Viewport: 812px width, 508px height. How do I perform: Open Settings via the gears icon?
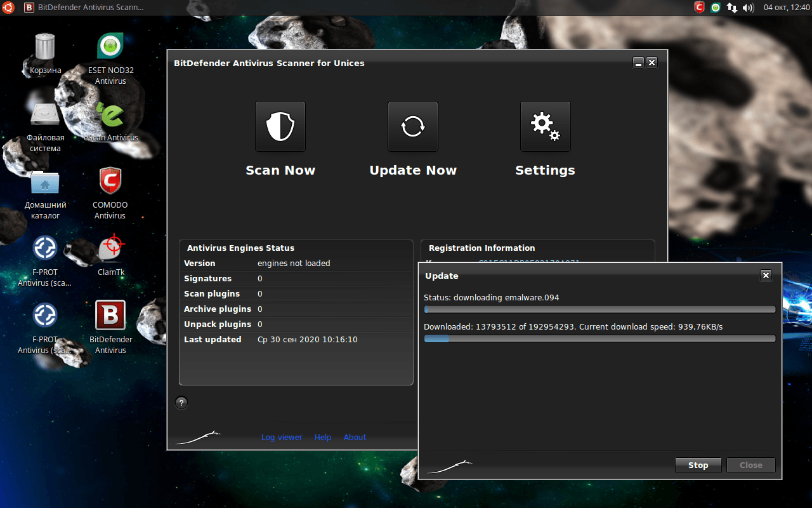546,126
